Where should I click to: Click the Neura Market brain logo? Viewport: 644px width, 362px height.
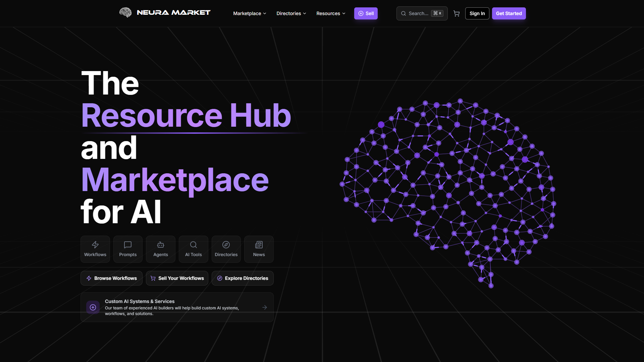(125, 13)
